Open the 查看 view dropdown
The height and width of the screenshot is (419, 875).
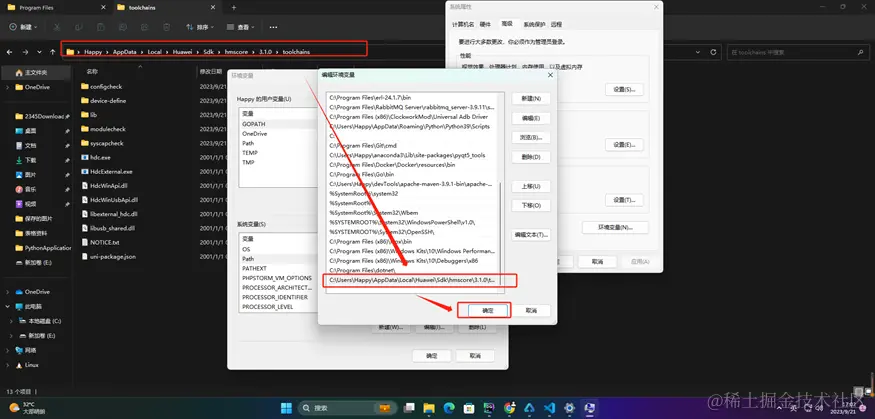tap(241, 27)
